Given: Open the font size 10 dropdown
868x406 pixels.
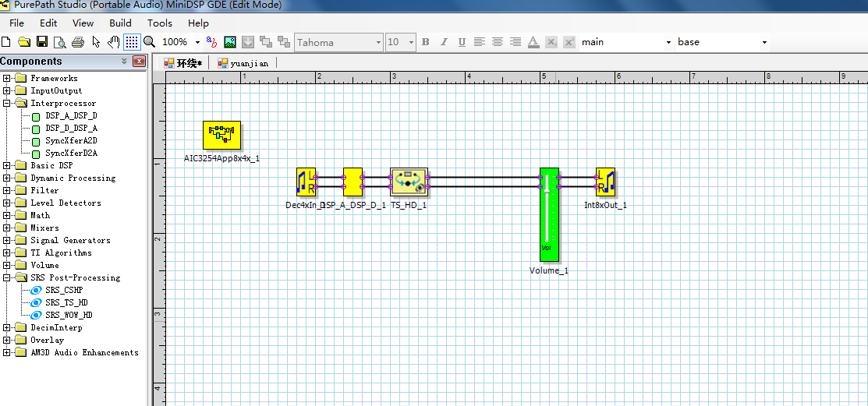Looking at the screenshot, I should [x=411, y=43].
